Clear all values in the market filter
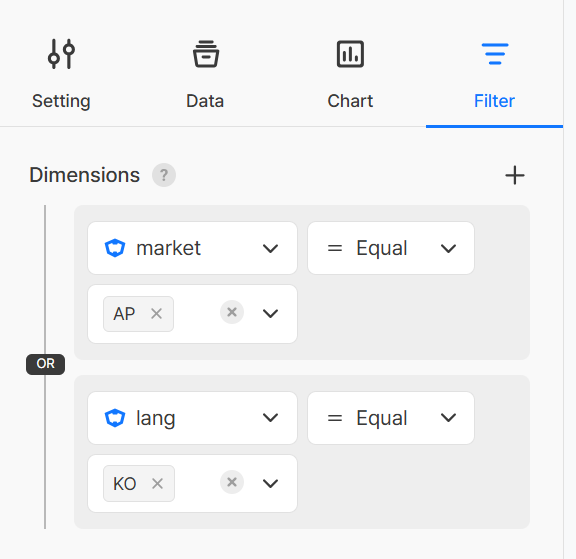Viewport: 576px width, 559px height. pyautogui.click(x=232, y=312)
